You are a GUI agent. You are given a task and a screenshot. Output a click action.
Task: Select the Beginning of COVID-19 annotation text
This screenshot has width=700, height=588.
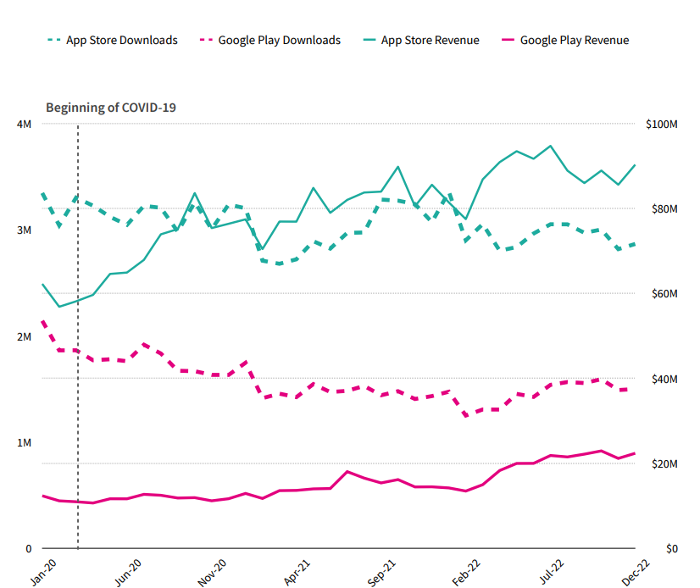111,108
